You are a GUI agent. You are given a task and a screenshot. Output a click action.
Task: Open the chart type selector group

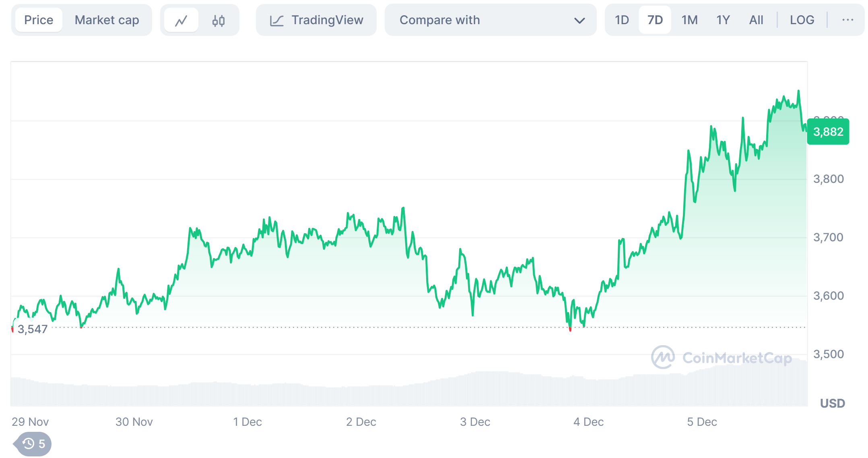pos(200,19)
